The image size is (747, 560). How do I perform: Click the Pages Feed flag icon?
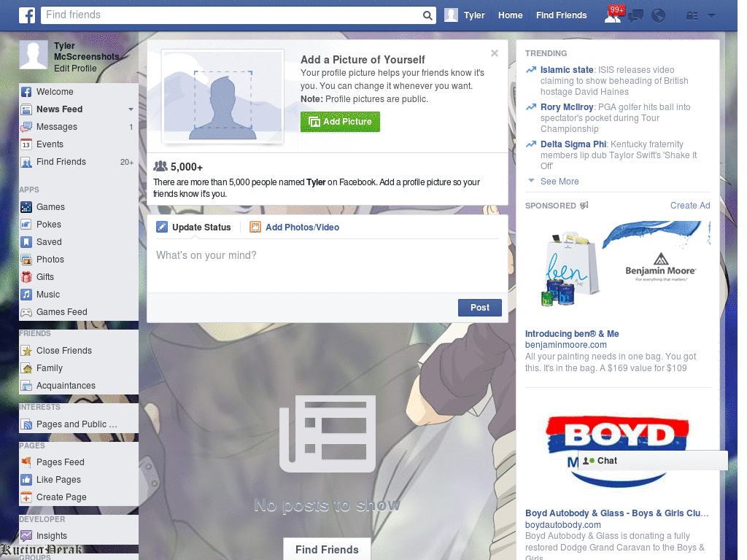tap(26, 462)
